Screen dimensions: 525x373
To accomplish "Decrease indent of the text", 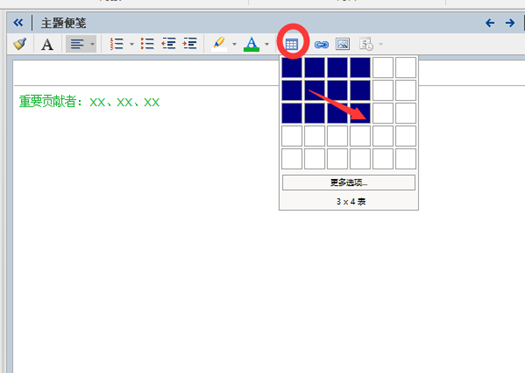I will coord(168,44).
